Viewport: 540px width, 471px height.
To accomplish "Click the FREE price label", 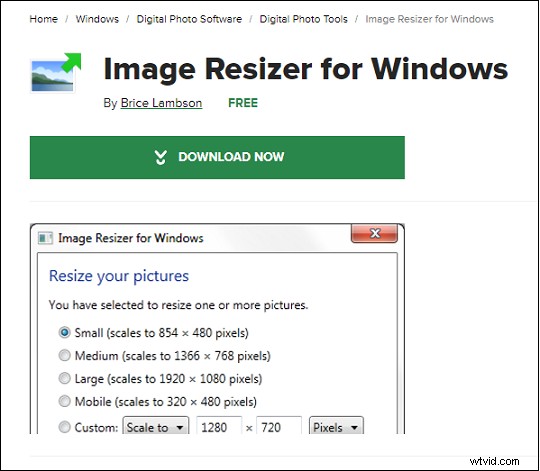I will click(243, 103).
